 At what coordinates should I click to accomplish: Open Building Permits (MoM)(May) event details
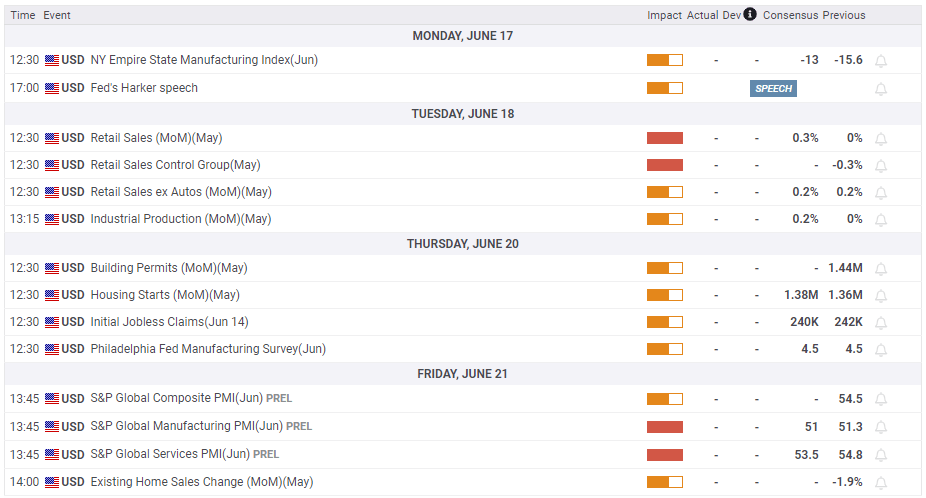[168, 268]
